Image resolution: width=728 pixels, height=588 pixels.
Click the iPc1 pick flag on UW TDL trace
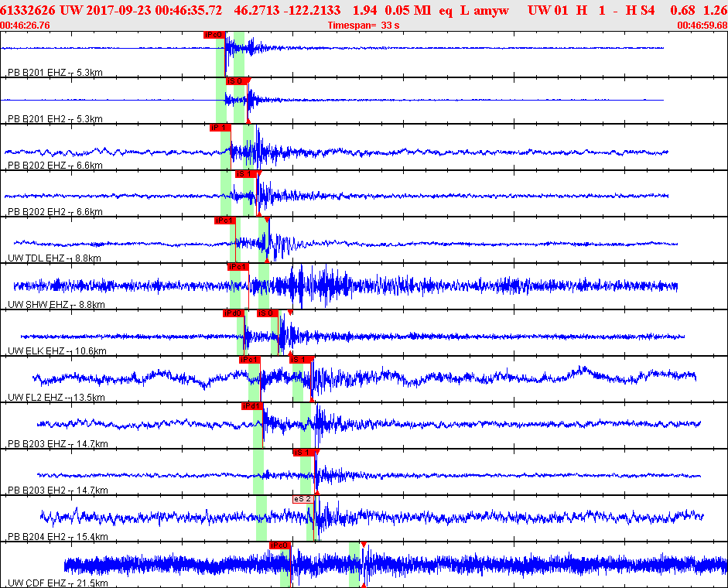pyautogui.click(x=224, y=220)
